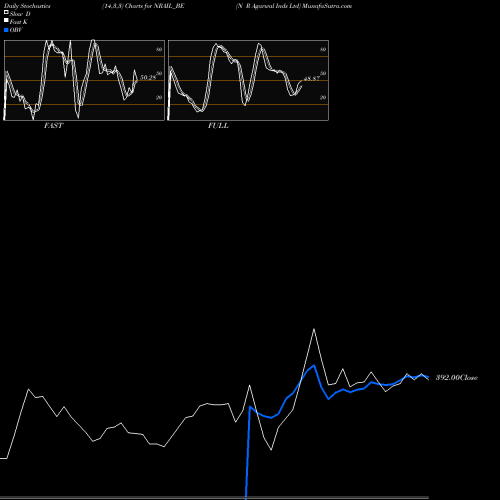Screen dimensions: 500x500
Task: Select the 'Fast K' legend label
Action: [19, 22]
